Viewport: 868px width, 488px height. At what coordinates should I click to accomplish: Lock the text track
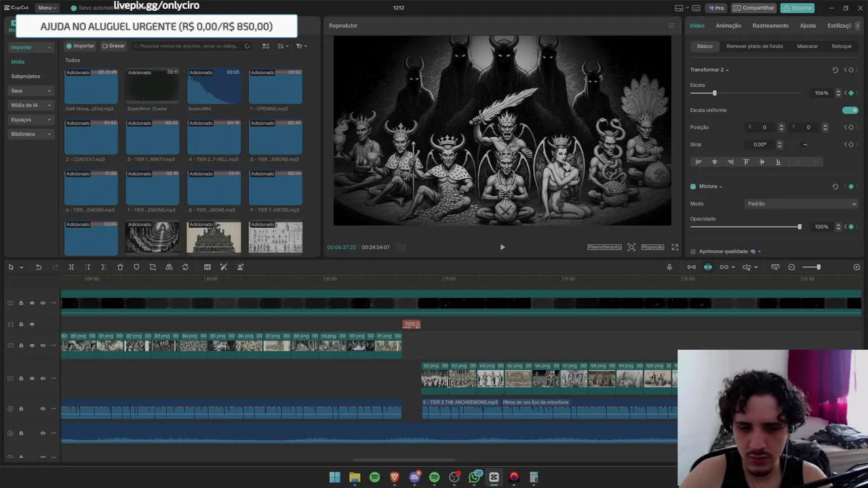coord(21,325)
